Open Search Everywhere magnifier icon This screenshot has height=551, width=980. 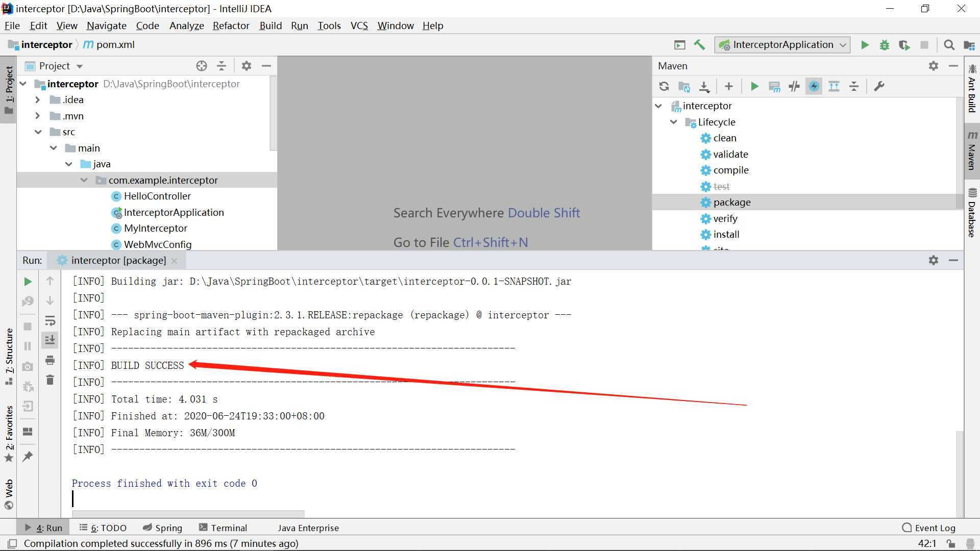949,45
